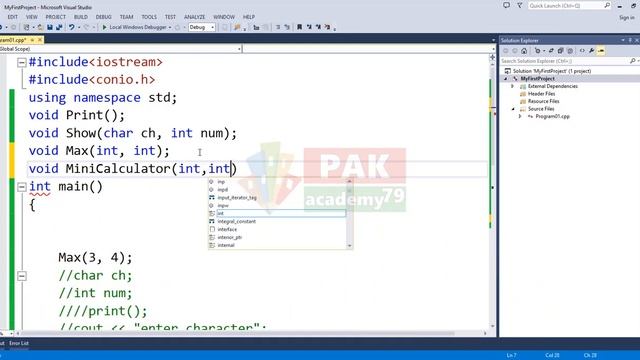640x360 pixels.
Task: Open the ANALYZE menu
Action: (x=194, y=17)
